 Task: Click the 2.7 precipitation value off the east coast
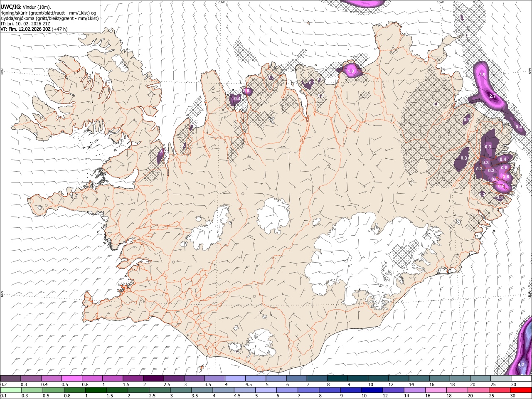click(493, 96)
